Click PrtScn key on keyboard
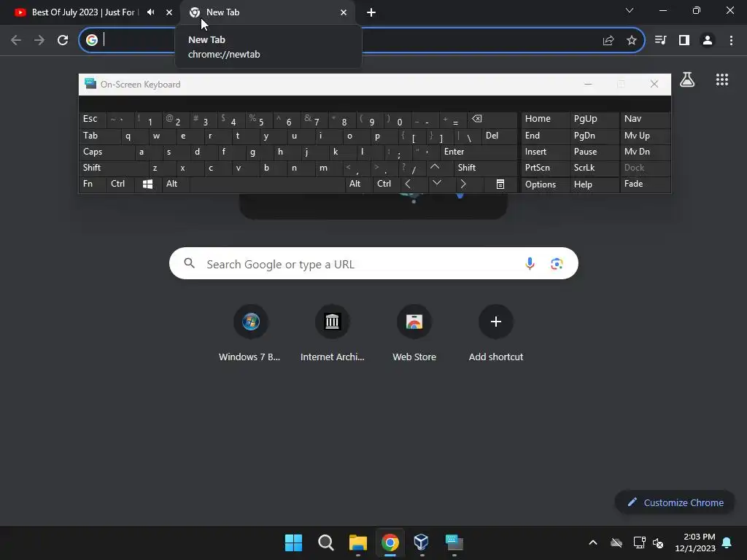This screenshot has height=560, width=747. tap(545, 168)
